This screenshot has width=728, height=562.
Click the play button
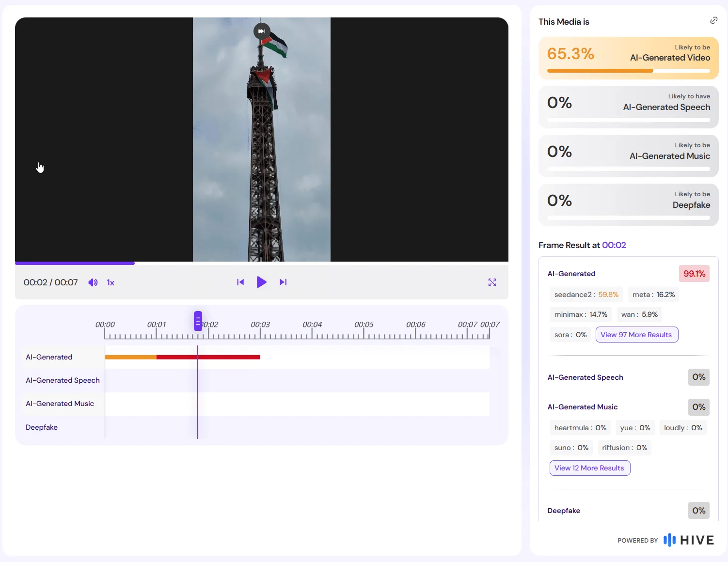(261, 282)
